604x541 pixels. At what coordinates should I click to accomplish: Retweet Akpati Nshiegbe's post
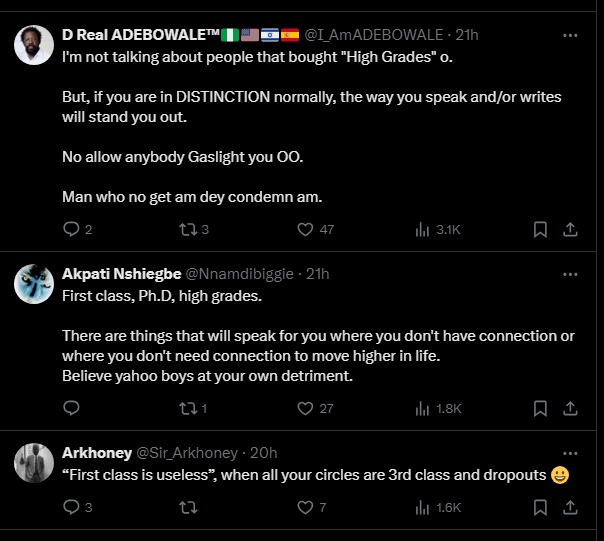187,408
